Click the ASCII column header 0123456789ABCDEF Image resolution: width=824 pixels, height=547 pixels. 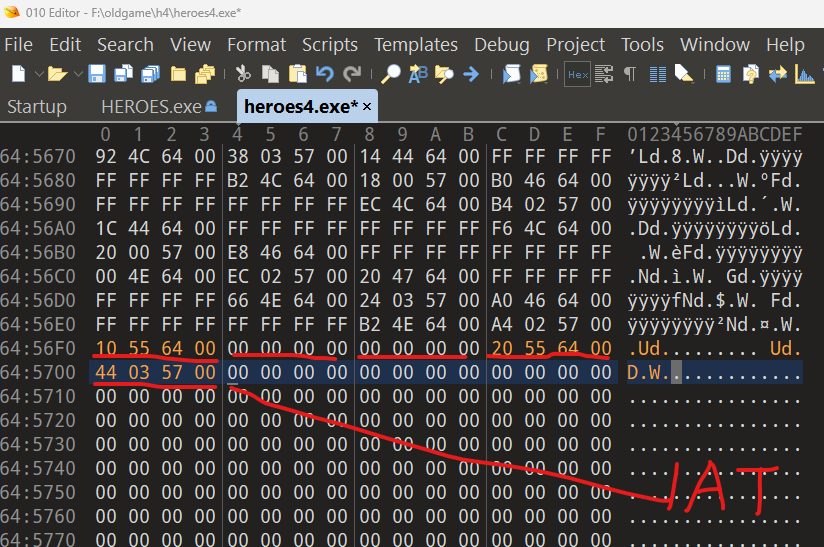coord(715,135)
